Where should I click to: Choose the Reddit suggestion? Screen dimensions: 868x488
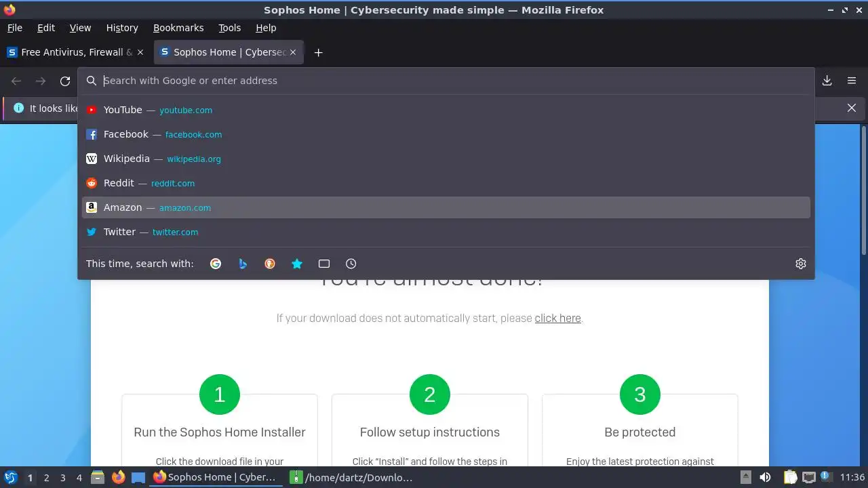[x=446, y=183]
